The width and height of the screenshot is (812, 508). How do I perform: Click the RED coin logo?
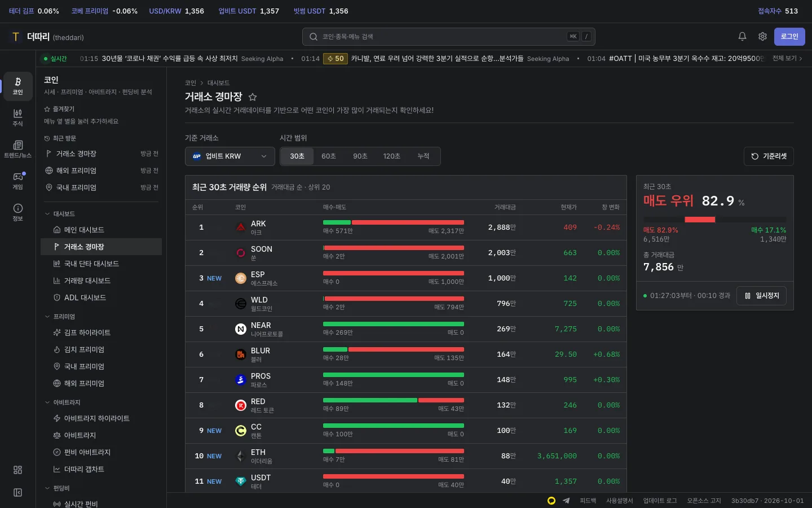(241, 405)
